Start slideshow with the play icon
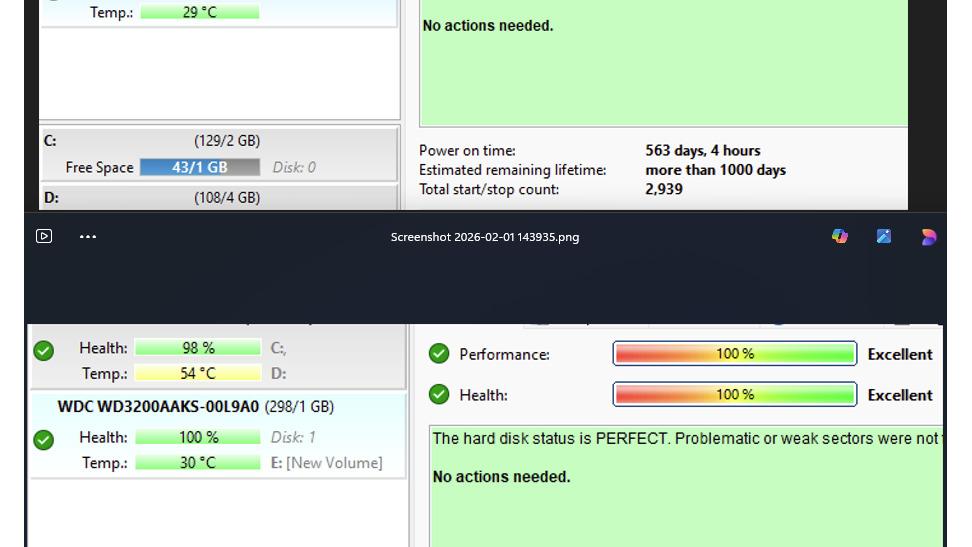Image resolution: width=972 pixels, height=547 pixels. click(44, 237)
